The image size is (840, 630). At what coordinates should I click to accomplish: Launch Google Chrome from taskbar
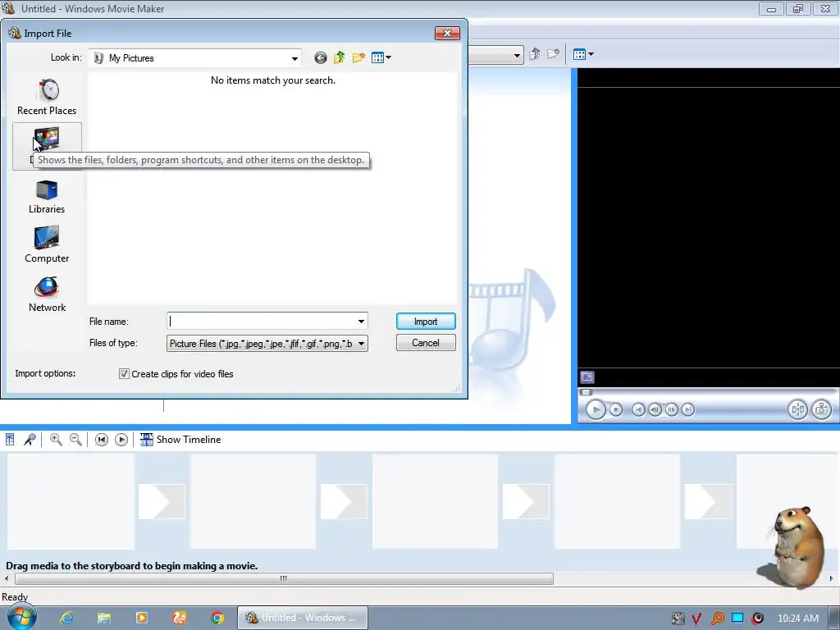tap(217, 619)
